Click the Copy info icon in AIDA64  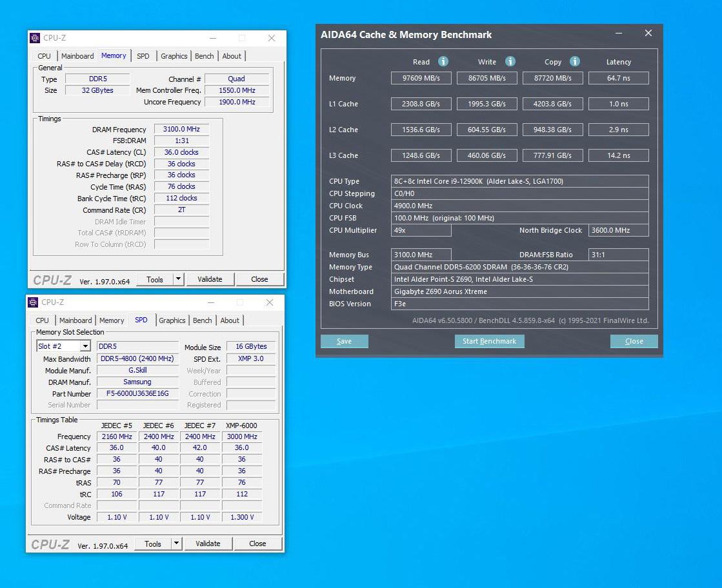point(575,61)
